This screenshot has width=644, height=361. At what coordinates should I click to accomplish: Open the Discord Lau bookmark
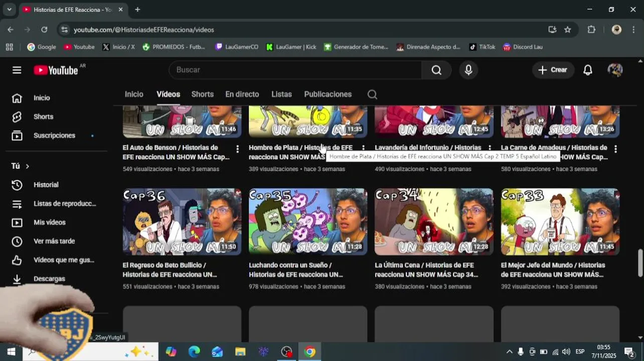click(x=523, y=47)
